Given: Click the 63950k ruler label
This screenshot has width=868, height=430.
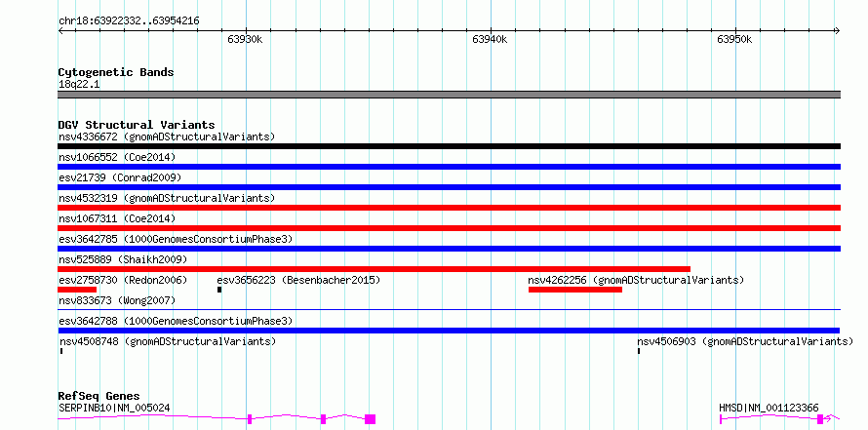Looking at the screenshot, I should [x=734, y=39].
